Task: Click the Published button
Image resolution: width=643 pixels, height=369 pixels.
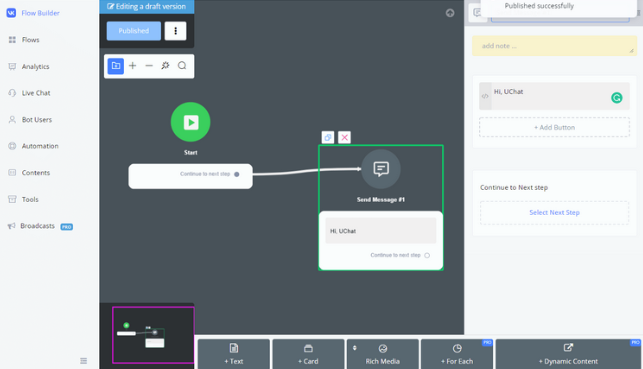Action: point(134,31)
